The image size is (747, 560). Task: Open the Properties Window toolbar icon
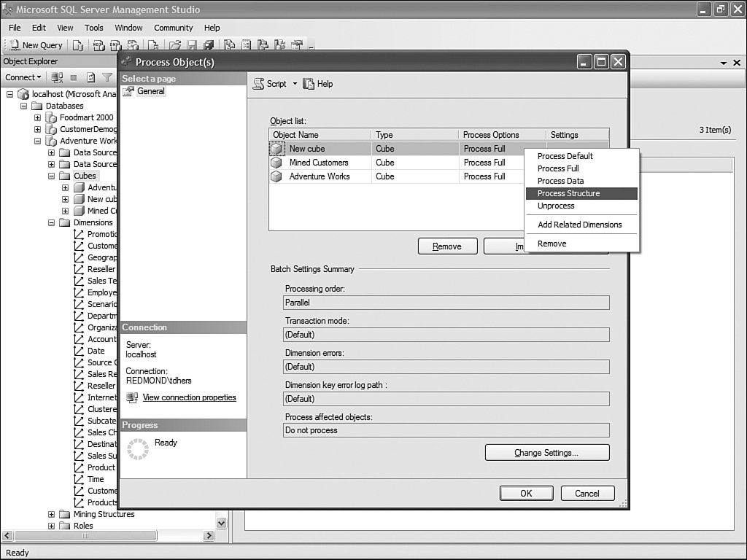(296, 45)
